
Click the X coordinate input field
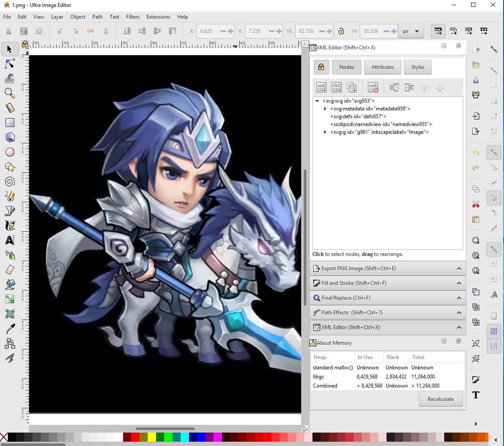point(207,31)
